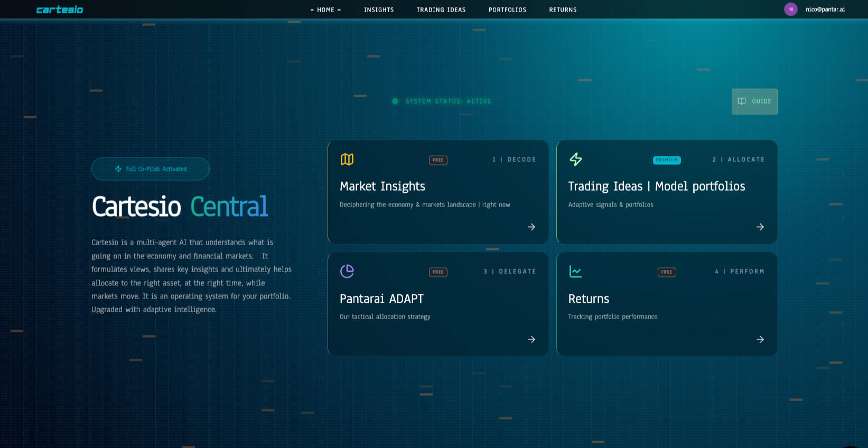Screen dimensions: 868x448
Task: Click pie chart icon on Pantarai ADAPT card
Action: [347, 271]
